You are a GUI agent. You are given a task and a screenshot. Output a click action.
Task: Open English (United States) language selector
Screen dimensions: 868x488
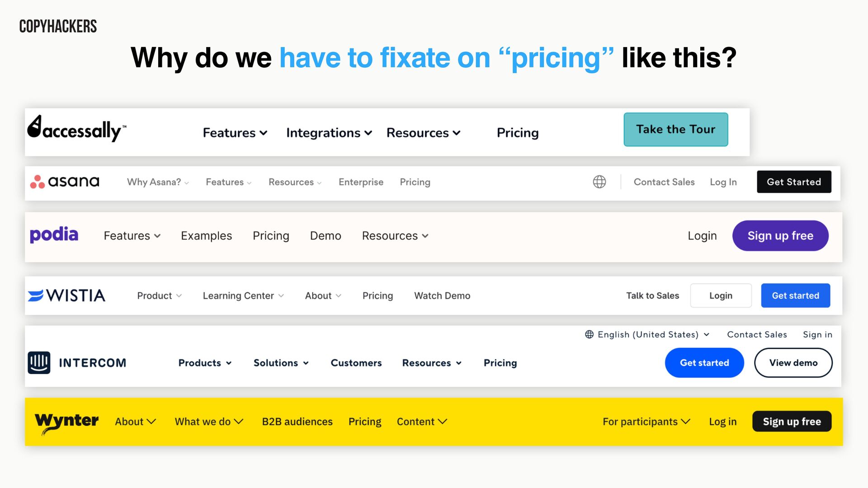(647, 334)
